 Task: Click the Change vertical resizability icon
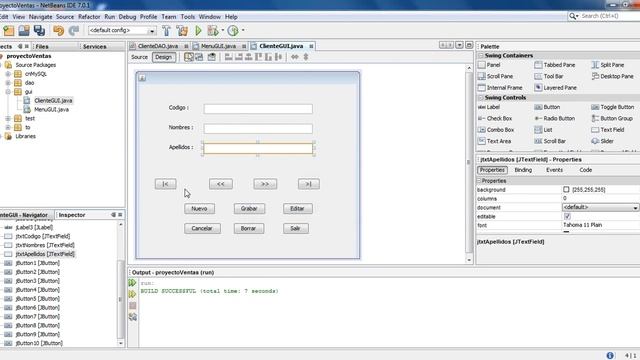(306, 57)
